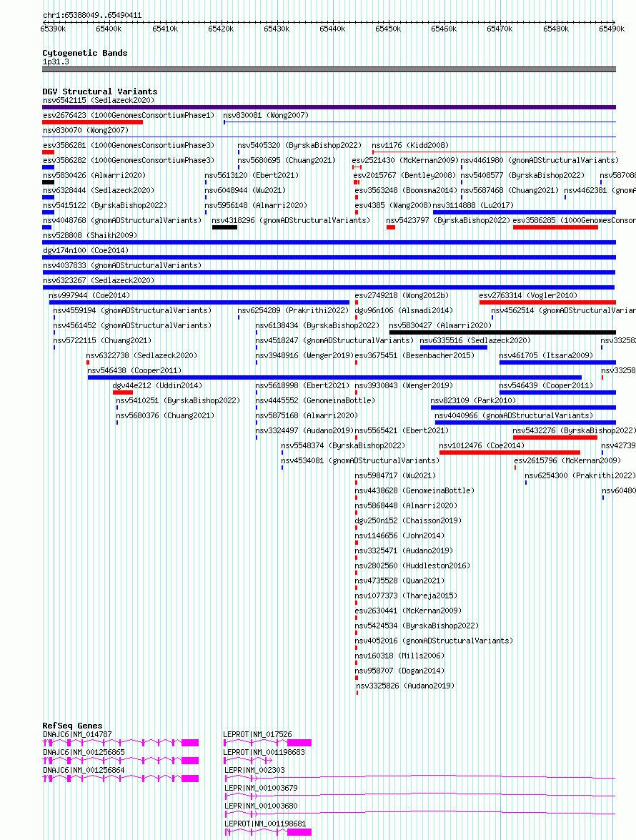
Task: Click LEPR|NM_002303 gene label
Action: coord(254,770)
